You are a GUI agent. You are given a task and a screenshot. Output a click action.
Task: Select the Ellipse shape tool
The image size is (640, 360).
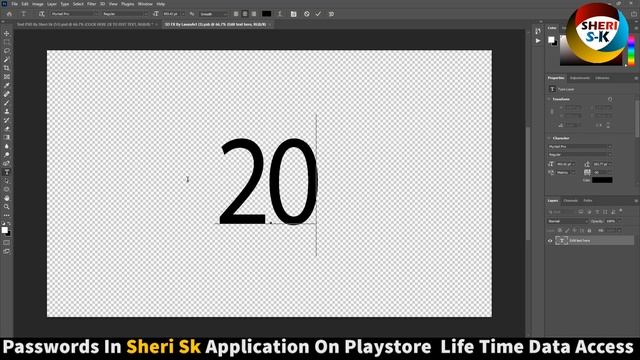coord(7,189)
